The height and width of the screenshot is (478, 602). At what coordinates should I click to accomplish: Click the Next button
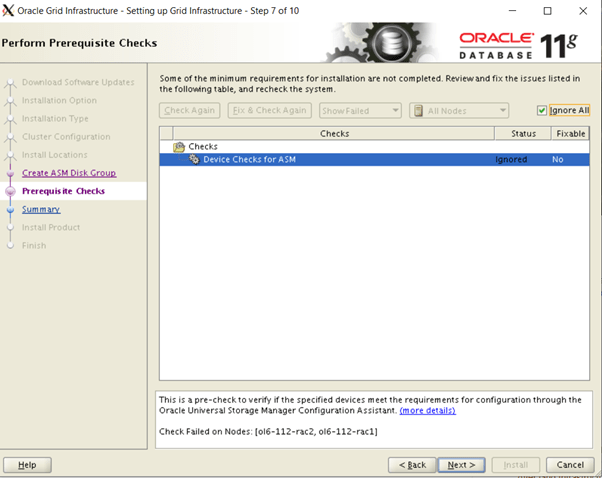click(463, 465)
